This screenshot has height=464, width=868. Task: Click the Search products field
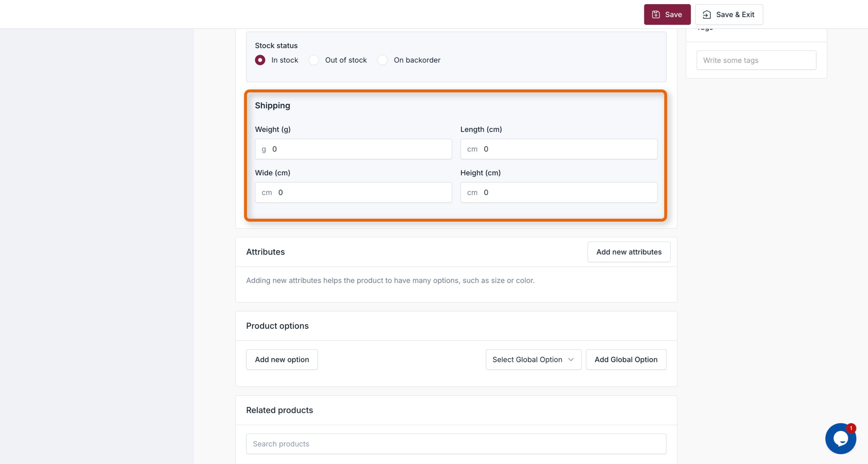(x=456, y=444)
